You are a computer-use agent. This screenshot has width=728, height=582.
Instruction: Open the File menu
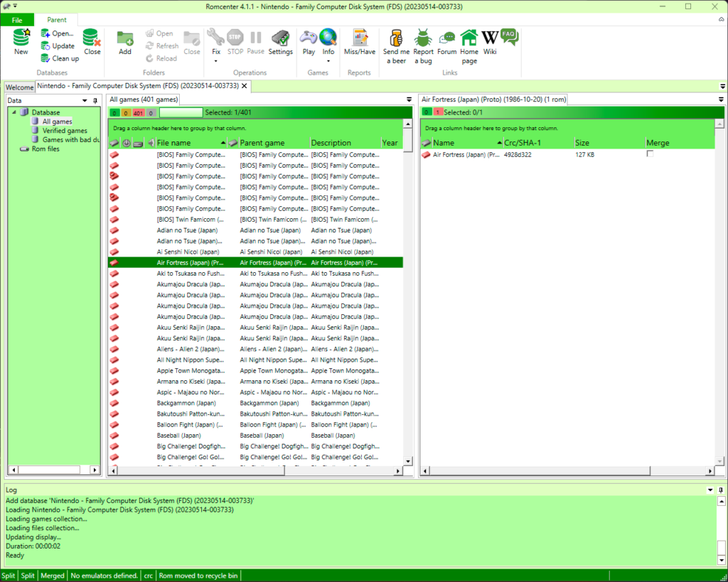[17, 20]
